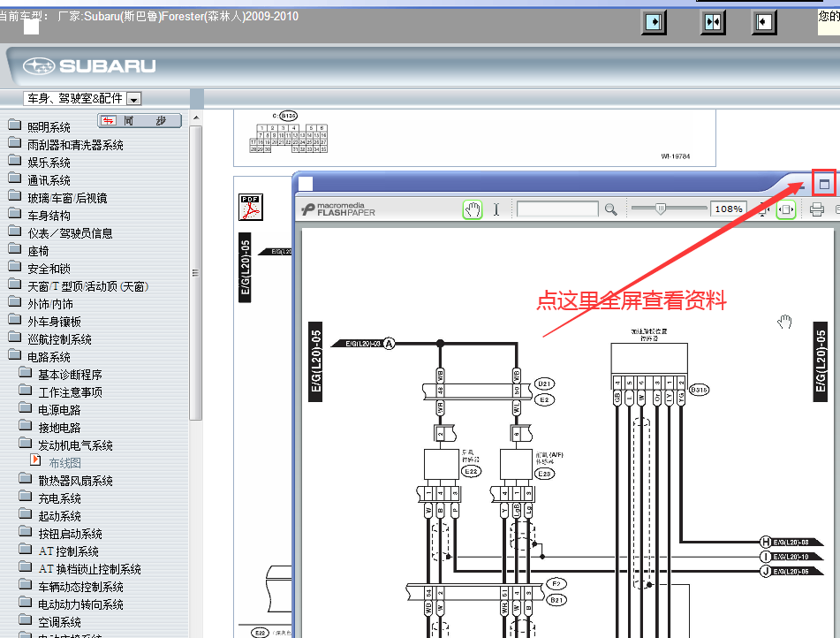Click the 108% zoom percentage field

(728, 209)
